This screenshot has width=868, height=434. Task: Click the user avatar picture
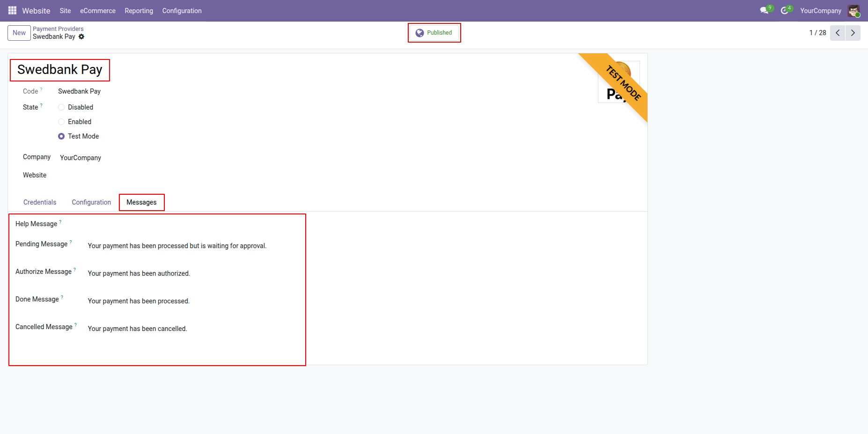[x=853, y=10]
